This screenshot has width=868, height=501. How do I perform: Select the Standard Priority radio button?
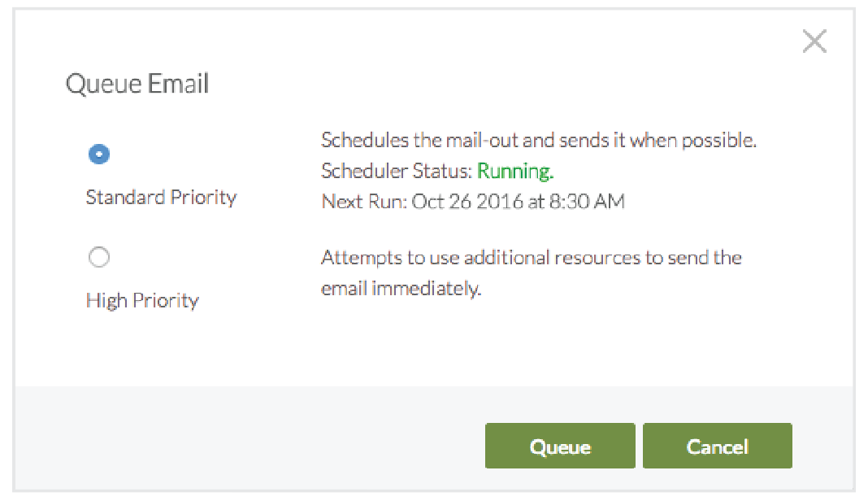tap(98, 155)
